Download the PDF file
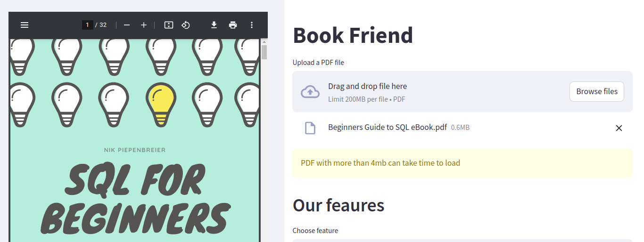644x242 pixels. (x=214, y=25)
